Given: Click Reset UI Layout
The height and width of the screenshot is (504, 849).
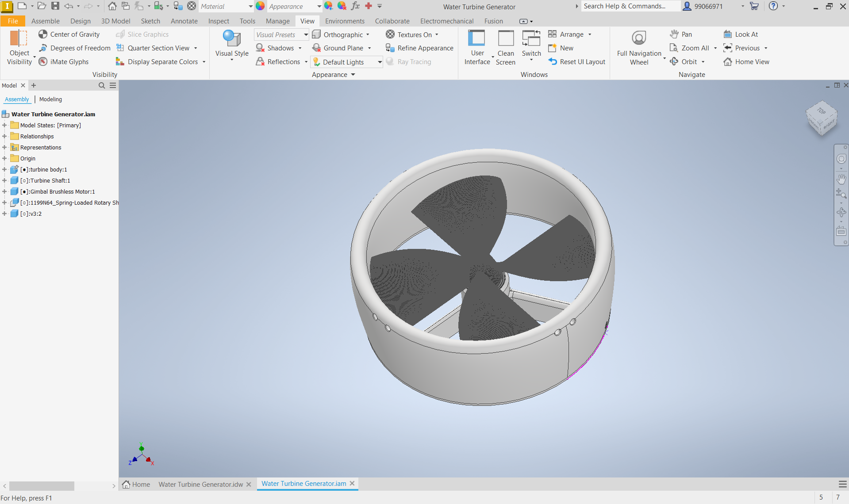Looking at the screenshot, I should [x=576, y=62].
